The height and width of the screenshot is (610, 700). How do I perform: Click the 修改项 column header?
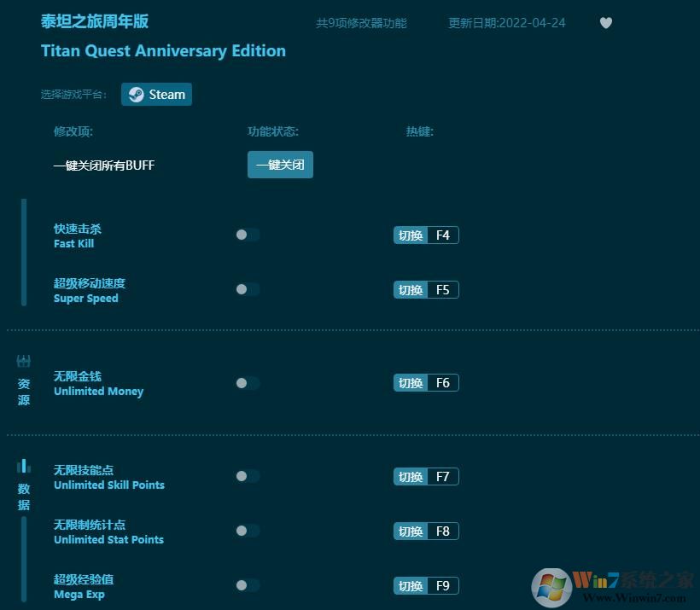pyautogui.click(x=73, y=131)
